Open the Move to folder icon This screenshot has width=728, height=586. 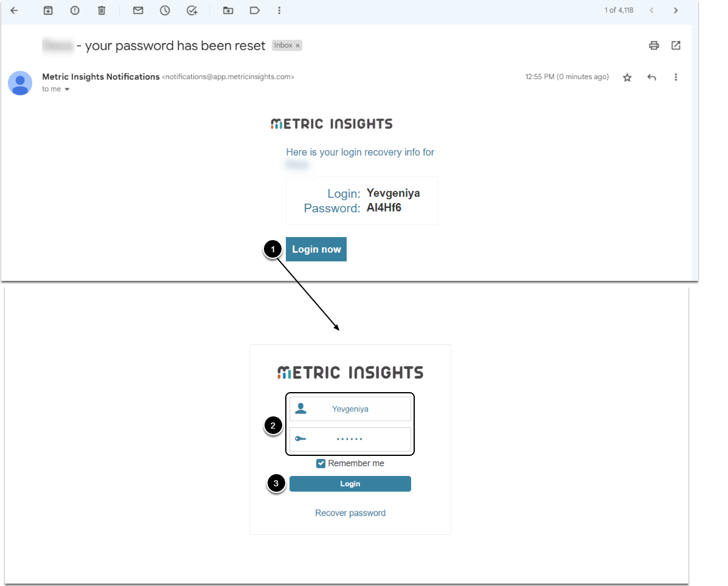tap(228, 10)
